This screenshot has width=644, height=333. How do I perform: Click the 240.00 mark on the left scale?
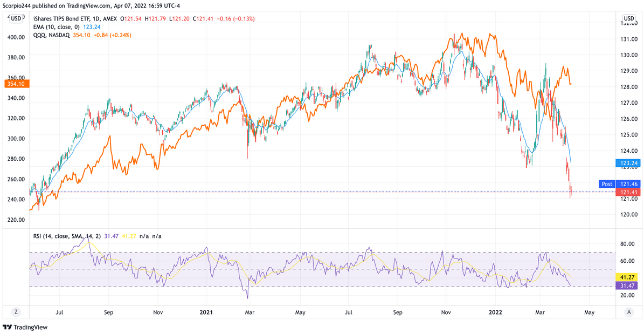pos(17,199)
